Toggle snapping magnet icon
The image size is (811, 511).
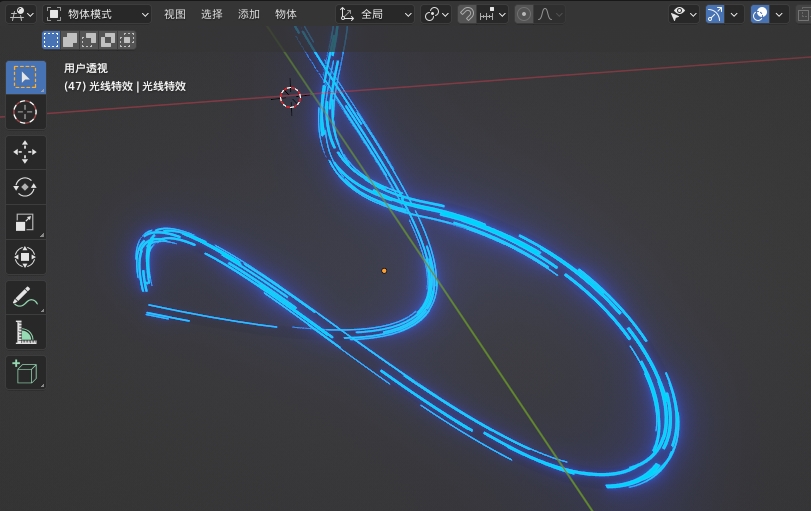467,14
